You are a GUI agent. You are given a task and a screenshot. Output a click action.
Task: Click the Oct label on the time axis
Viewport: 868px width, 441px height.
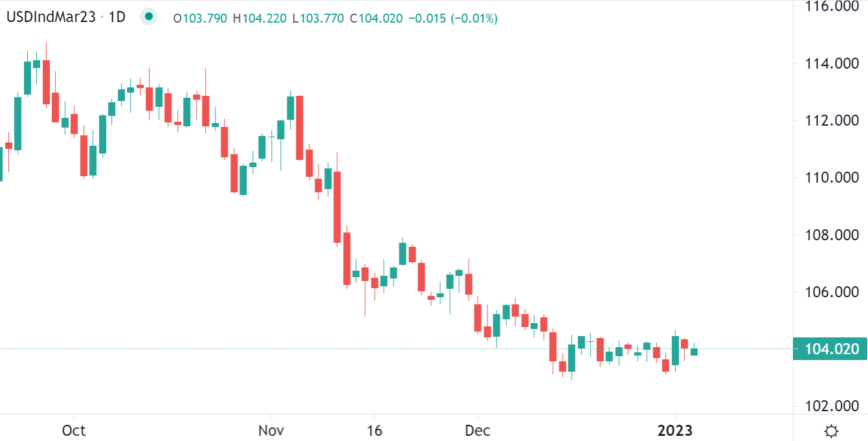pos(73,430)
